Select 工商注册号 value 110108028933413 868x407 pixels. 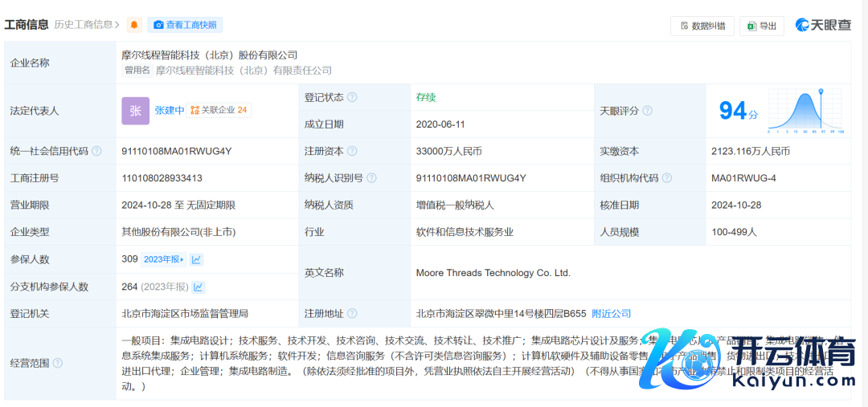(162, 178)
